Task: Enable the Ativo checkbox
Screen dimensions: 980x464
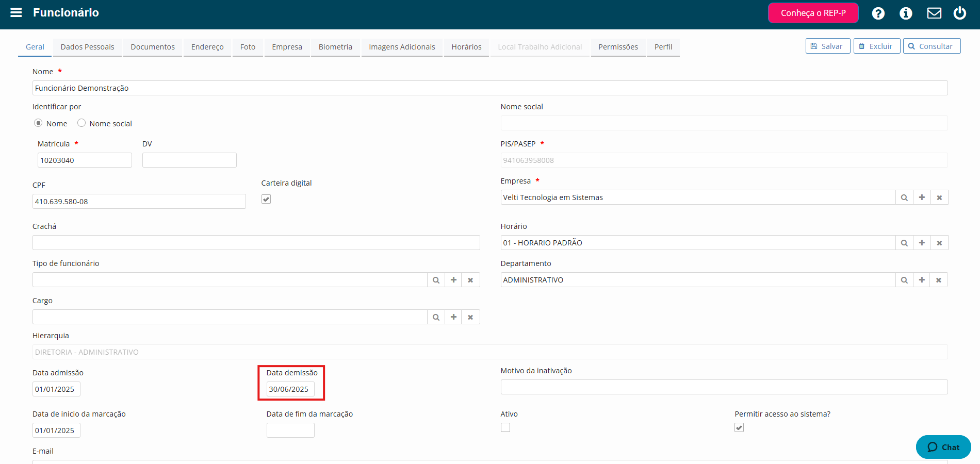Action: (x=505, y=427)
